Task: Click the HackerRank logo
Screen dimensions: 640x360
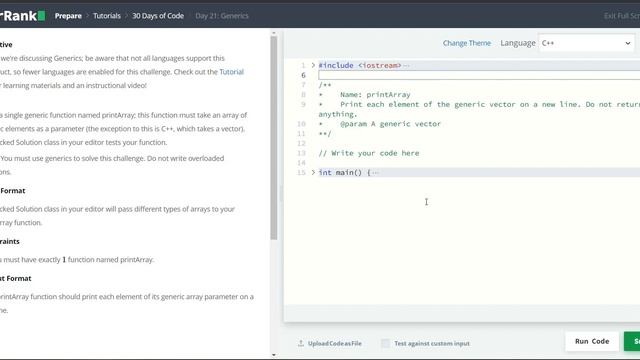Action: point(22,16)
